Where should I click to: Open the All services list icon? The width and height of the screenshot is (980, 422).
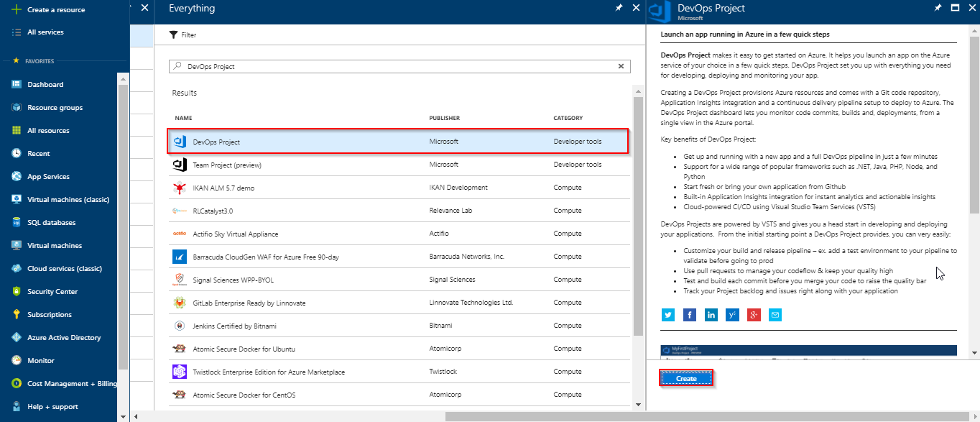click(x=16, y=32)
